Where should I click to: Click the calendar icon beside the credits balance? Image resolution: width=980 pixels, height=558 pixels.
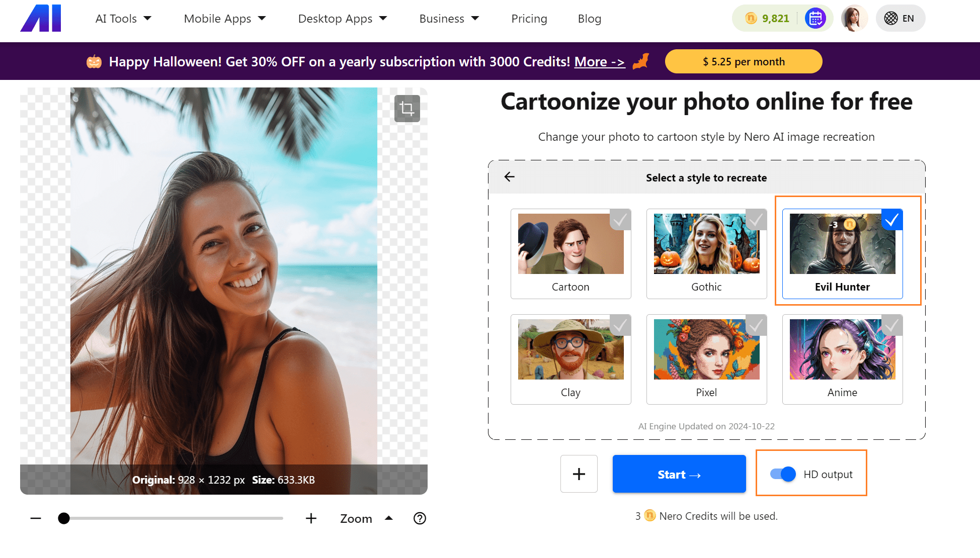(816, 18)
